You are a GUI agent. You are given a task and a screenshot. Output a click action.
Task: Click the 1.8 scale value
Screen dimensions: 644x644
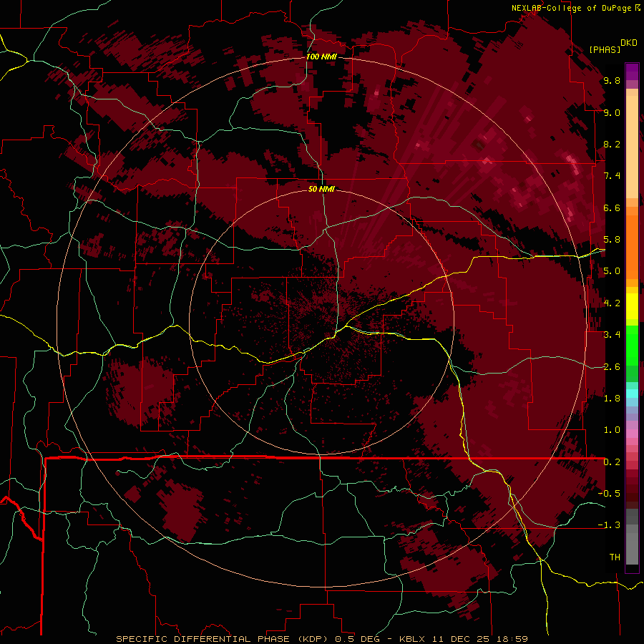click(612, 399)
